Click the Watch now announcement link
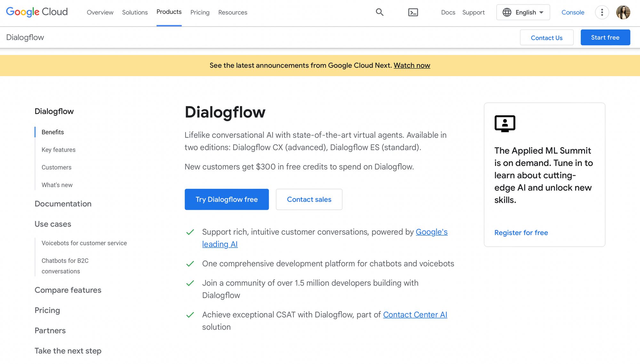640x364 pixels. coord(412,66)
